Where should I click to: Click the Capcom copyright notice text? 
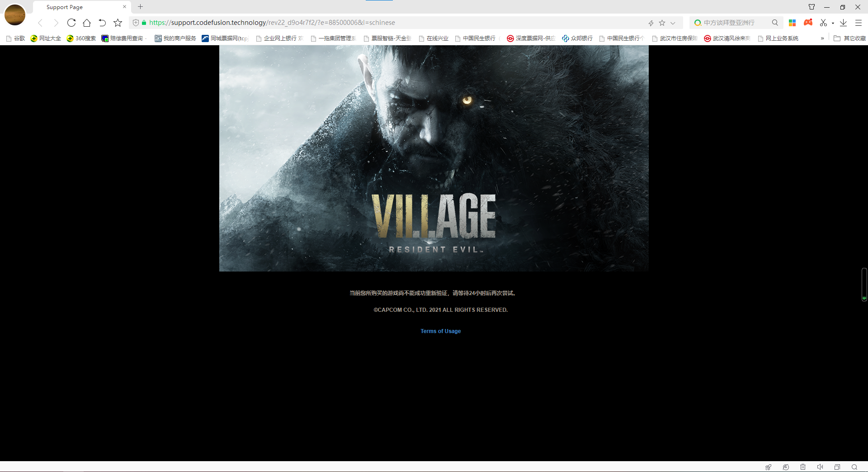pyautogui.click(x=441, y=310)
